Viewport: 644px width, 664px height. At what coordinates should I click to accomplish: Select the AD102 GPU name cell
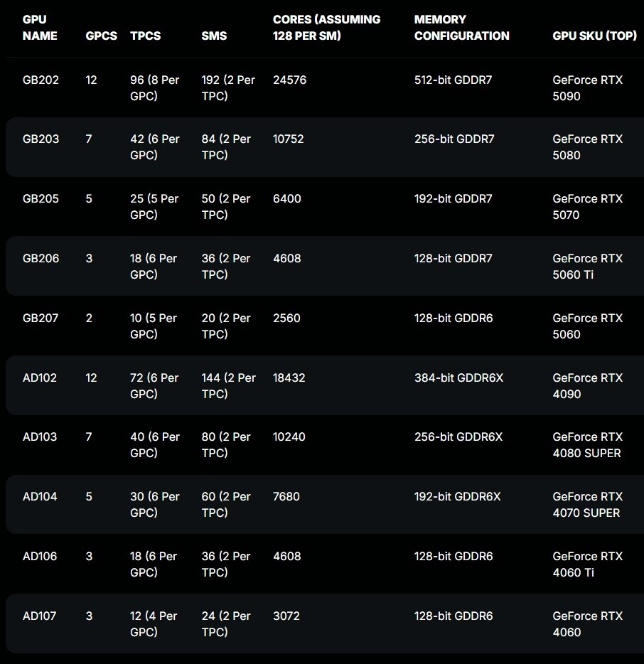[39, 377]
